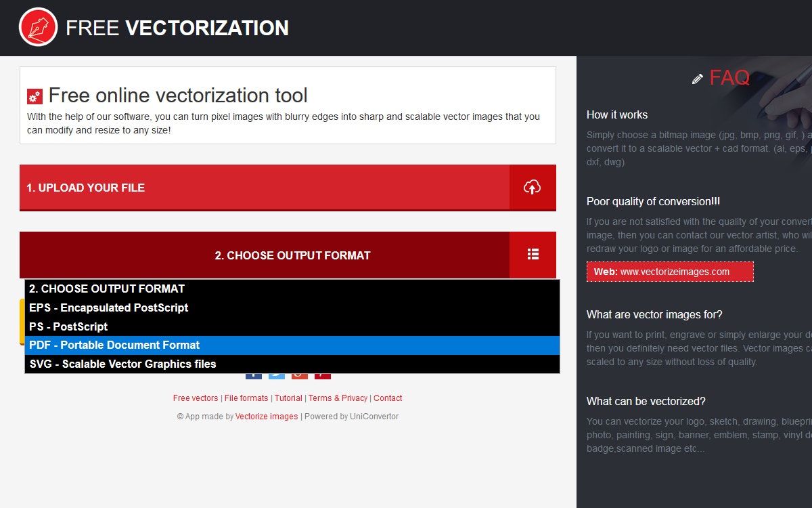Click the list icon on output format bar
Viewport: 812px width, 508px height.
tap(533, 255)
